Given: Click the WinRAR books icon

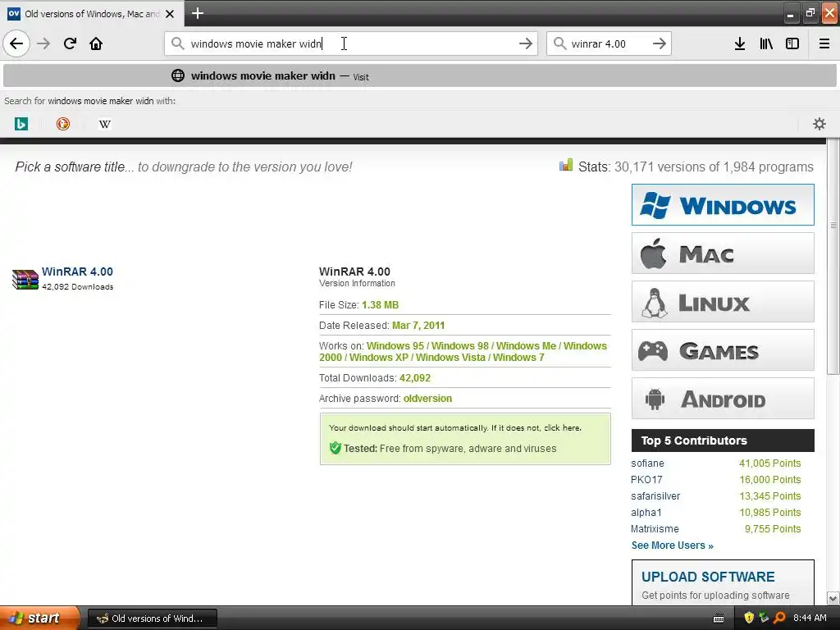Looking at the screenshot, I should (x=25, y=279).
